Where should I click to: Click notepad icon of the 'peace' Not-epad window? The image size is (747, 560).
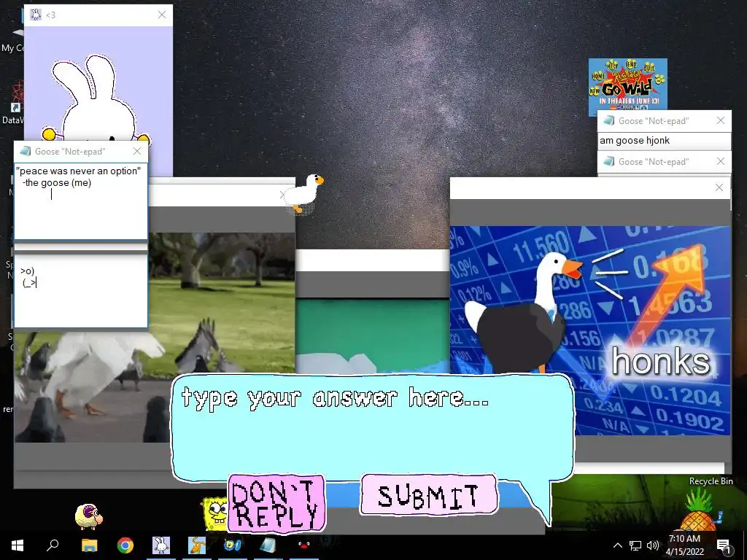click(26, 151)
